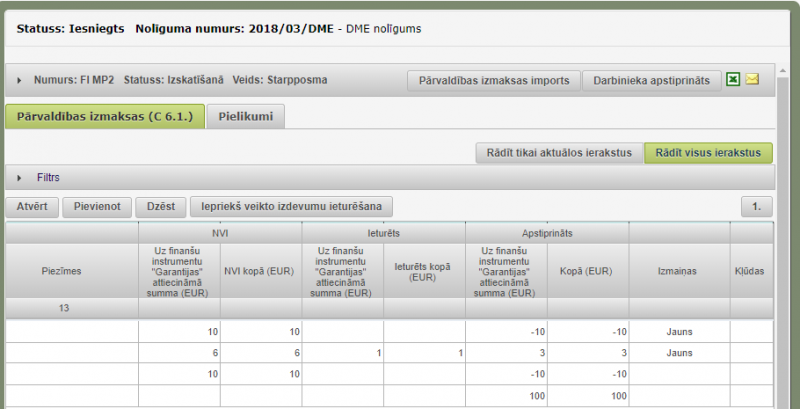
Task: Click the yellow envelope mail icon
Action: point(752,80)
